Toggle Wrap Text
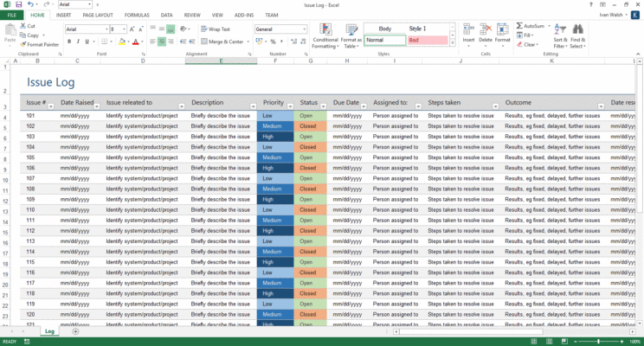The height and width of the screenshot is (346, 644). pyautogui.click(x=216, y=29)
